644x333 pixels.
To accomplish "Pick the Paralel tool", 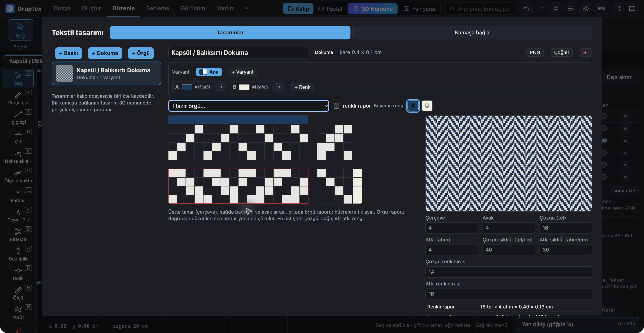I will click(x=18, y=195).
